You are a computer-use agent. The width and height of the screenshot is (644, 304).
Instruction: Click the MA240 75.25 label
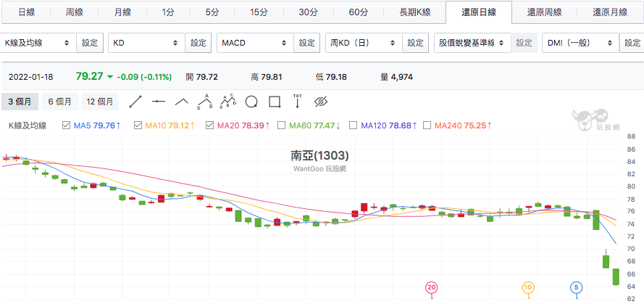pos(463,126)
